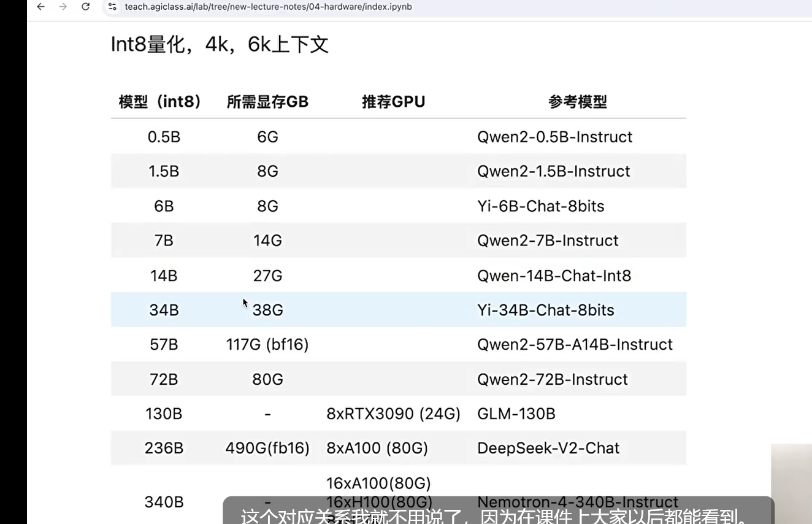Image resolution: width=812 pixels, height=524 pixels.
Task: Select cell 34B in model column
Action: tap(164, 310)
